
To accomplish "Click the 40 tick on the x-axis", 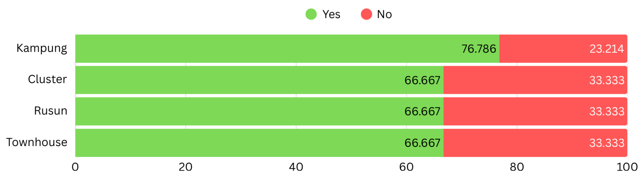I will point(296,167).
